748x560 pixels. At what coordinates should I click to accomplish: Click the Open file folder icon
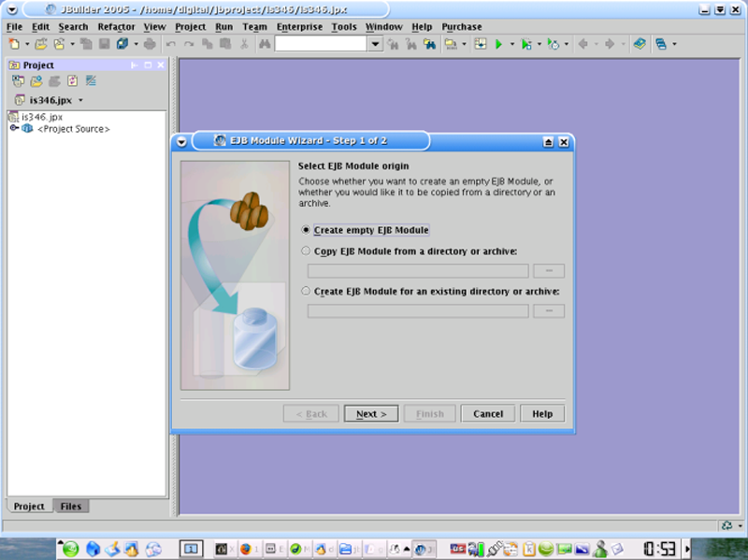click(41, 44)
